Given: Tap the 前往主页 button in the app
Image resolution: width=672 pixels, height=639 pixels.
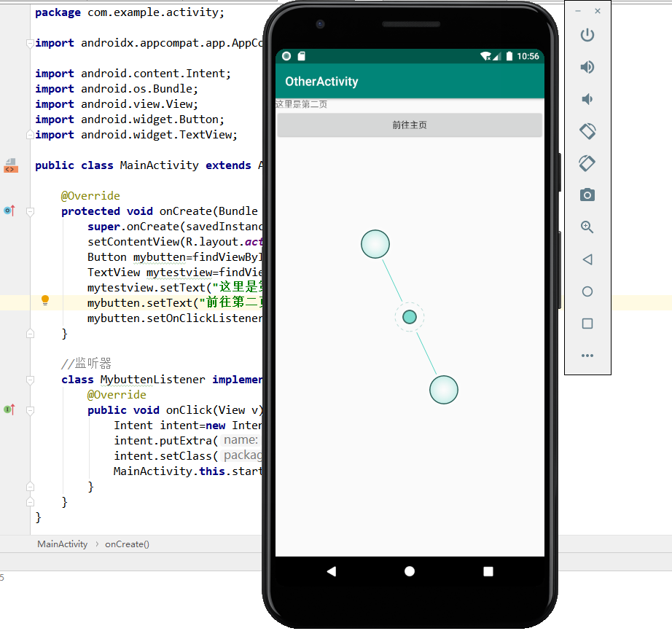Looking at the screenshot, I should [410, 125].
